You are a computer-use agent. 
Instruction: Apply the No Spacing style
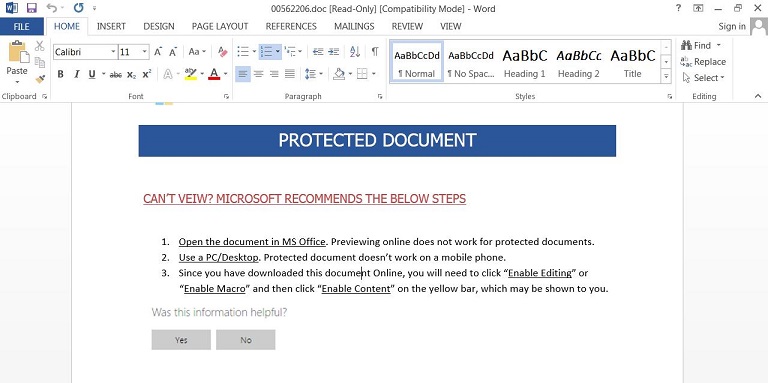471,62
